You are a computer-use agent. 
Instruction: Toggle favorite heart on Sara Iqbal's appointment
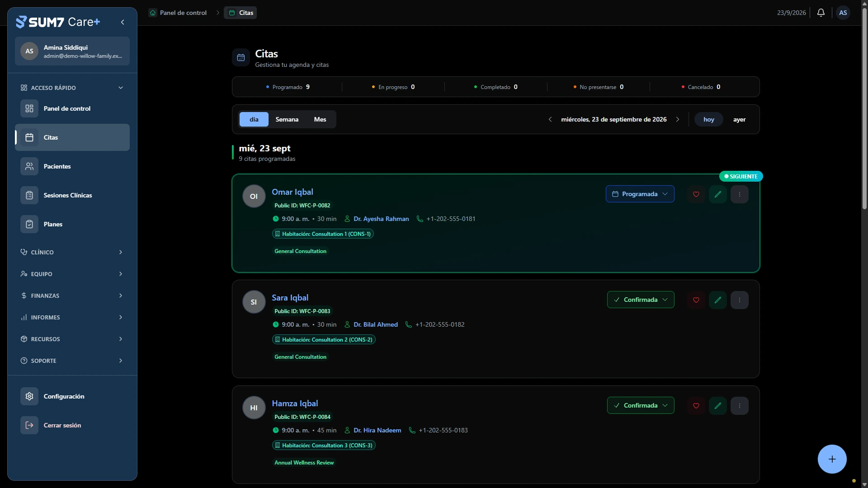coord(696,300)
